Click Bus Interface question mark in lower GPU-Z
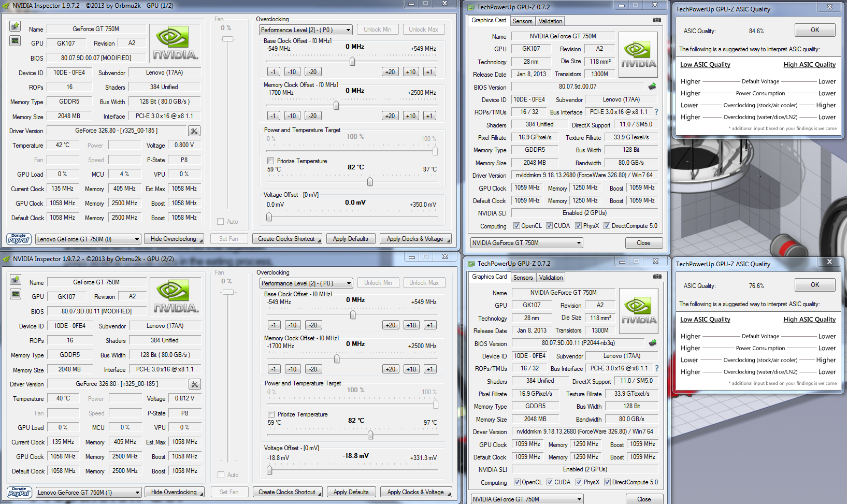Image resolution: width=847 pixels, height=504 pixels. pyautogui.click(x=657, y=368)
